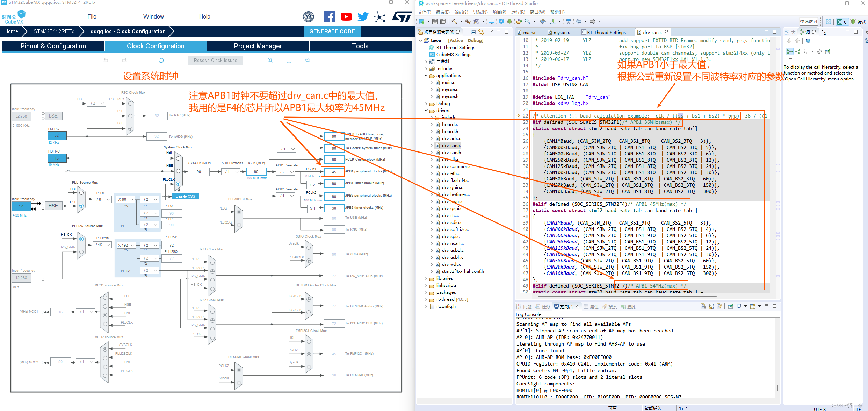Screen dimensions: 868x411
Task: Save drv_can.c using the save icon
Action: (435, 21)
